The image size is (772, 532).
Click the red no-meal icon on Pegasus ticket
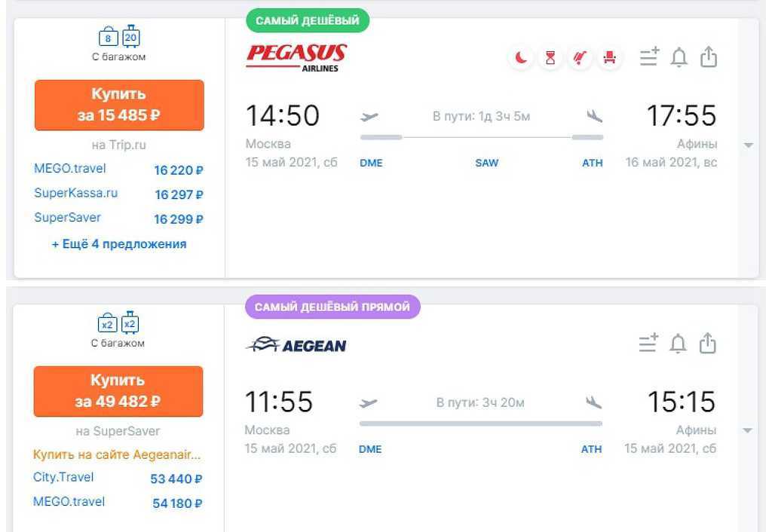(580, 57)
